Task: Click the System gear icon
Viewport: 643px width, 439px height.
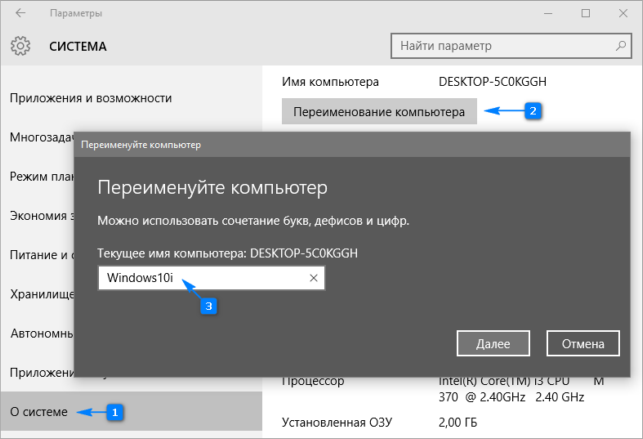Action: tap(21, 46)
